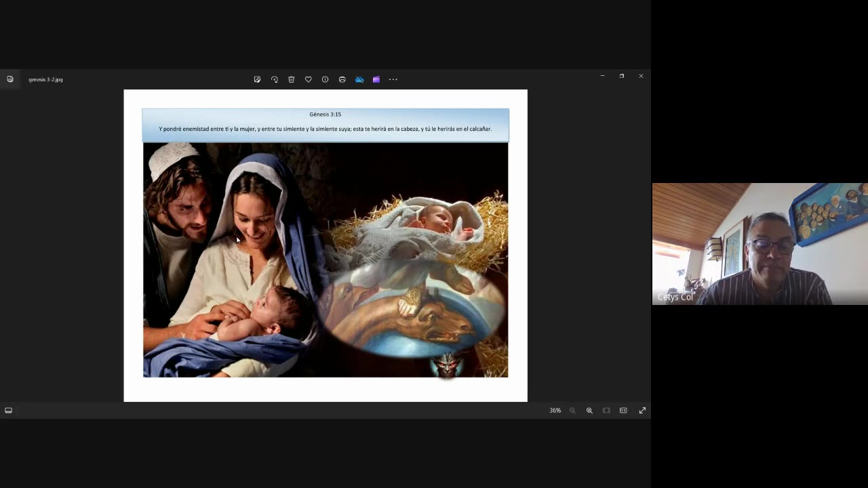Click the file name genesis 3-2.jpg
The width and height of the screenshot is (868, 488).
point(45,79)
